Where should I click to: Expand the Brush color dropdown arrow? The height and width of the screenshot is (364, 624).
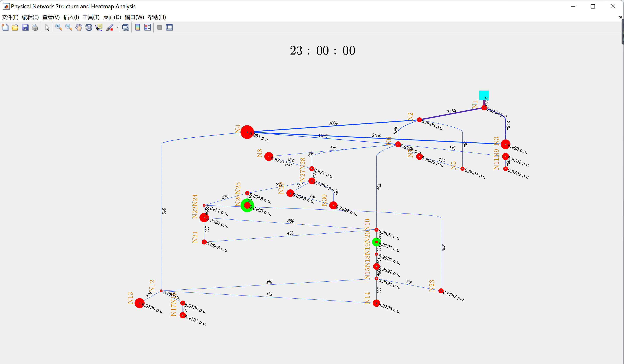click(117, 27)
